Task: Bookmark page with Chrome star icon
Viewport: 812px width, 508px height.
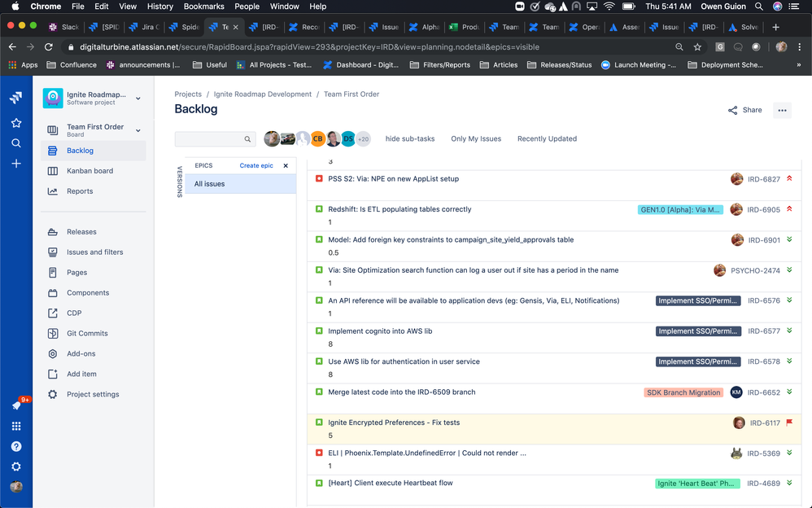Action: [697, 47]
